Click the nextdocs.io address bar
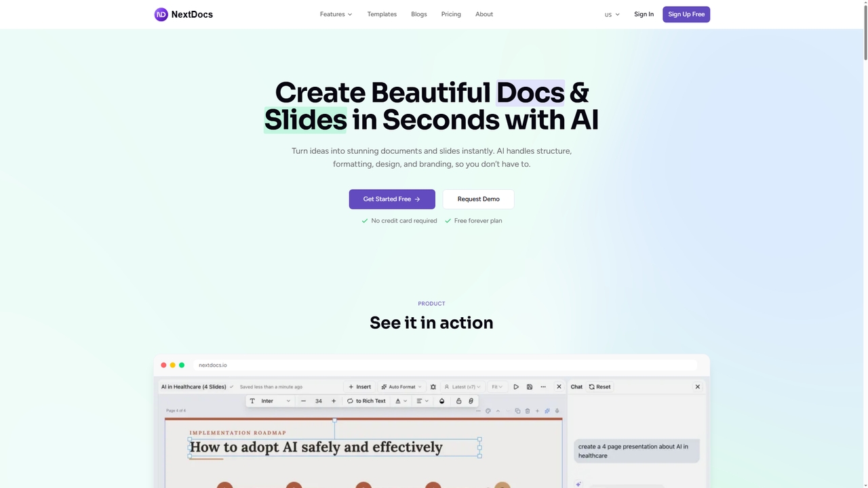Viewport: 868px width, 488px height. [x=445, y=365]
